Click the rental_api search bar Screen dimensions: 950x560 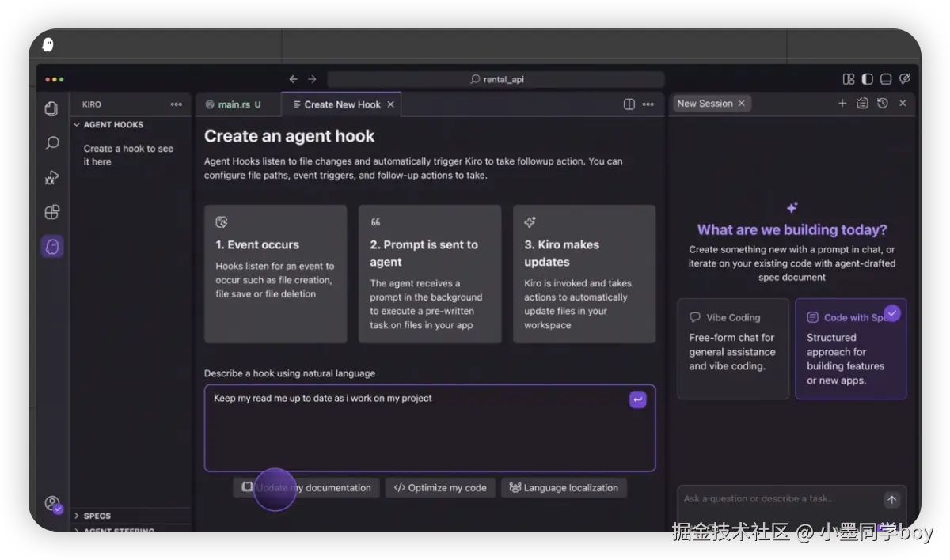(x=496, y=79)
